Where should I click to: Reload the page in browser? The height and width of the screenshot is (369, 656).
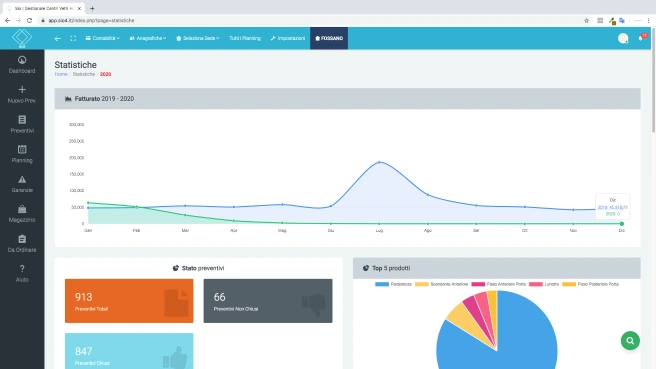pos(29,20)
